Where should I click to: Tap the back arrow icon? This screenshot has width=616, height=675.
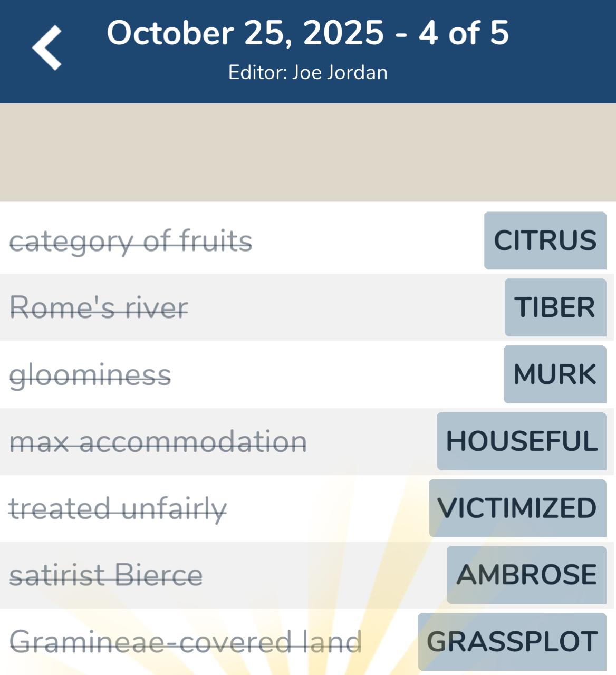pyautogui.click(x=47, y=47)
